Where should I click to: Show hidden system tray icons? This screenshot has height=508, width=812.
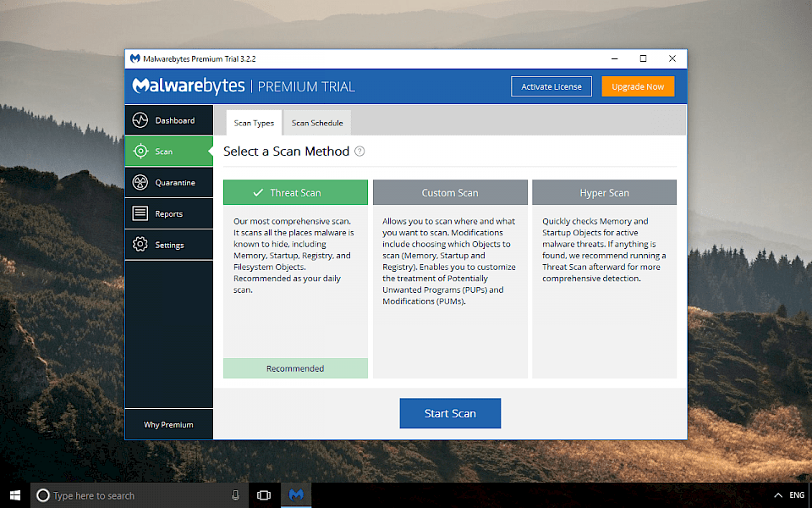778,495
